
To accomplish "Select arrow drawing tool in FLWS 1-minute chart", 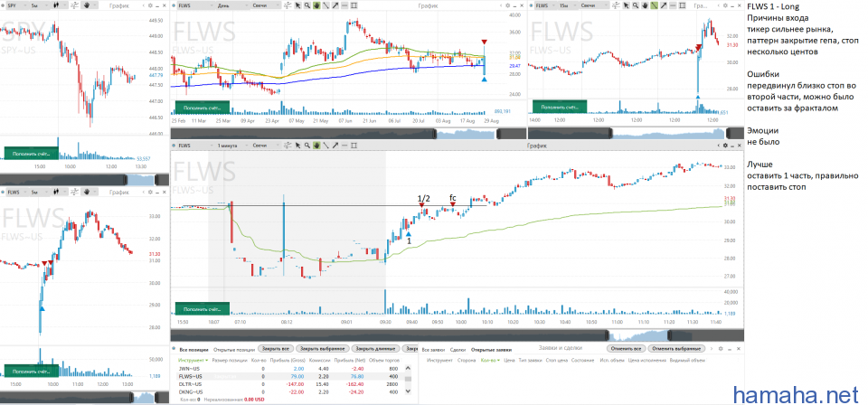I will tap(335, 146).
